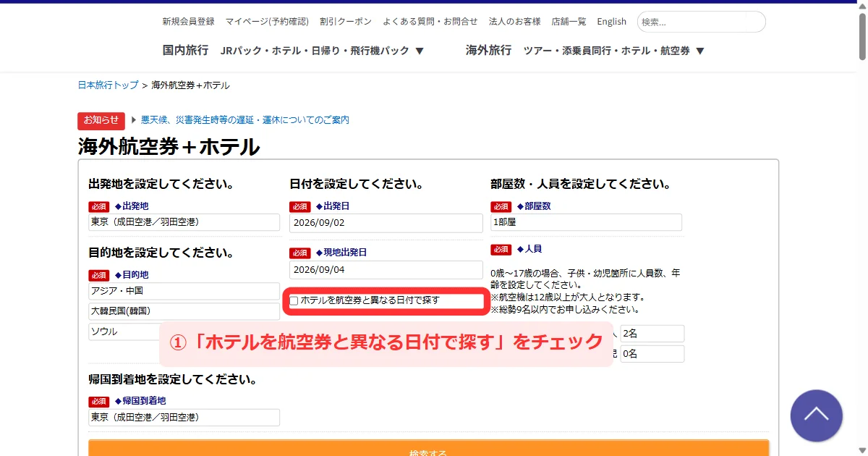
Task: Click the ◆出発地 label
Action: pyautogui.click(x=131, y=206)
